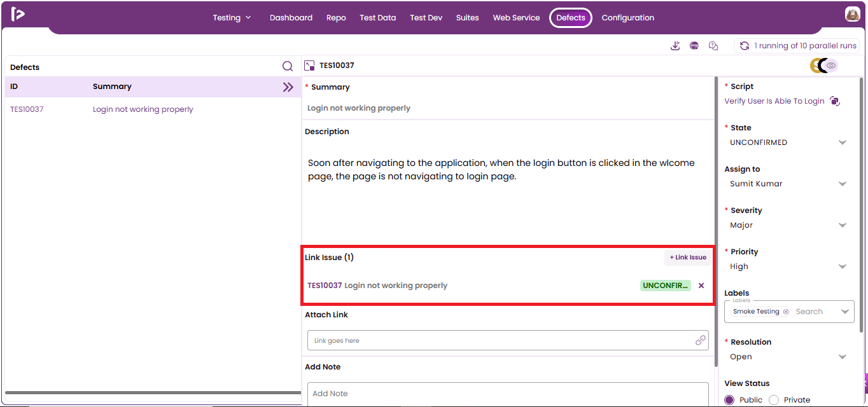Open the Verify User Is Able To Login script link
Screen dimensions: 868x407
774,101
